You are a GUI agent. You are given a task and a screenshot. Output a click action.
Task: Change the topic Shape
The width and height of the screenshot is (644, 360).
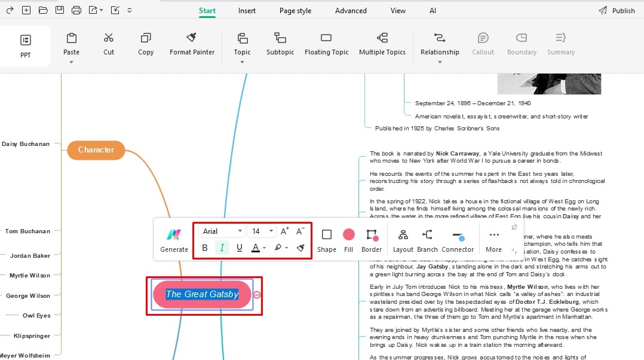327,241
